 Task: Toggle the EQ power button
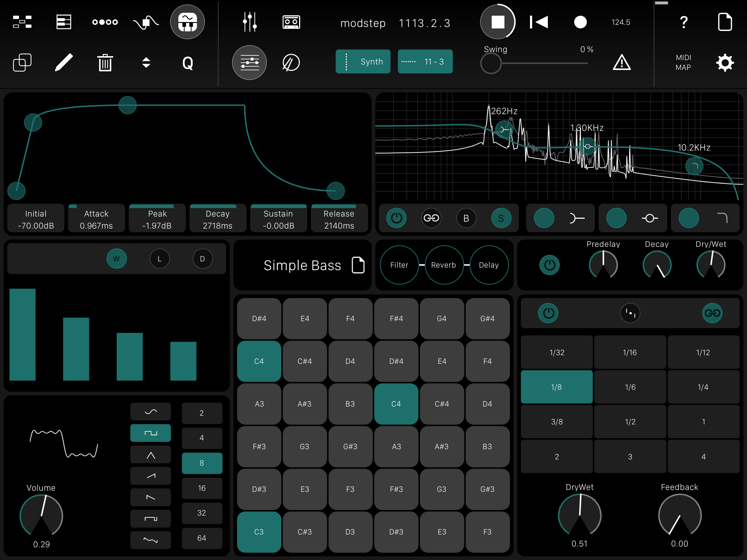tap(396, 218)
